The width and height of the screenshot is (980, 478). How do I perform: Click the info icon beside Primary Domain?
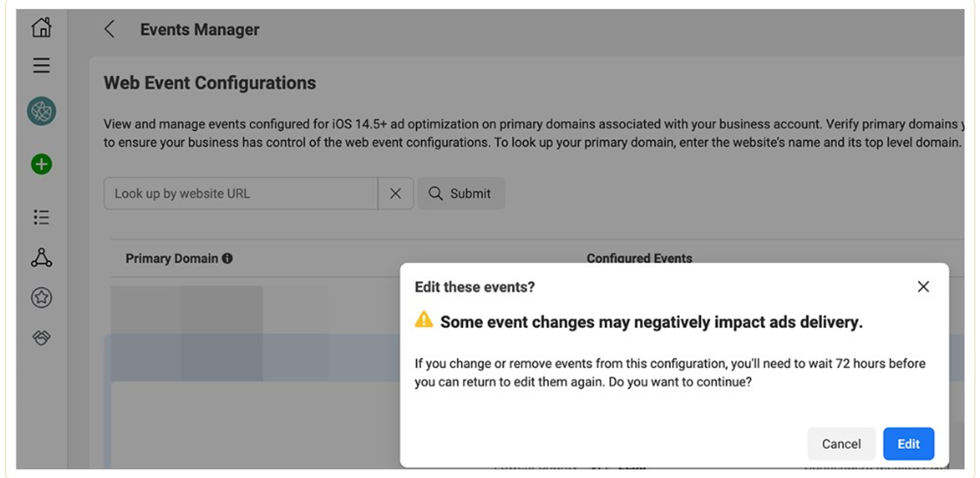[227, 259]
